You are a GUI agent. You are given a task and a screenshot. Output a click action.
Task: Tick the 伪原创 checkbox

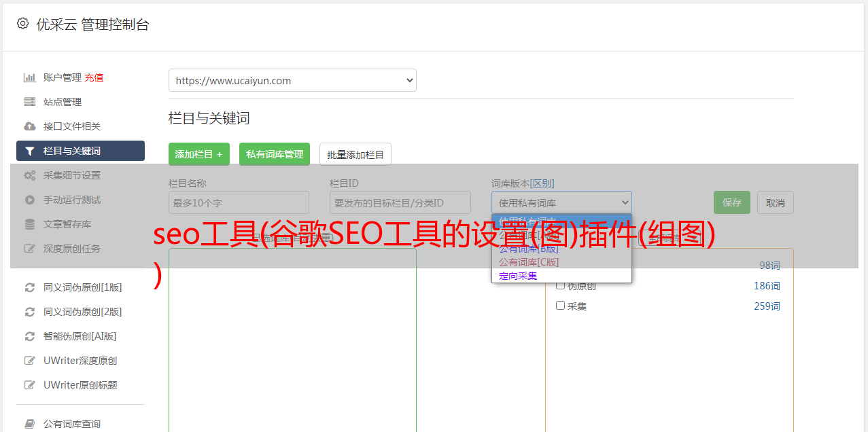click(561, 285)
